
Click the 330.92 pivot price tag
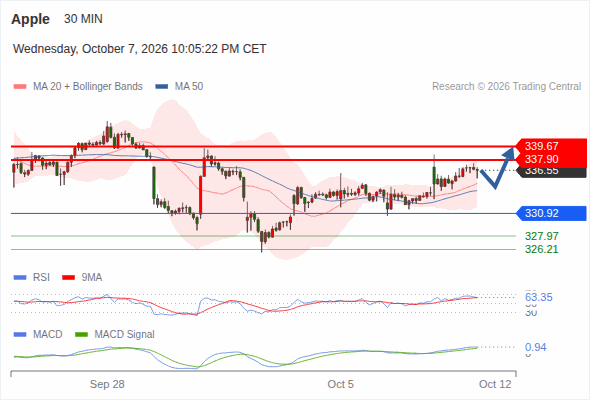pos(551,213)
